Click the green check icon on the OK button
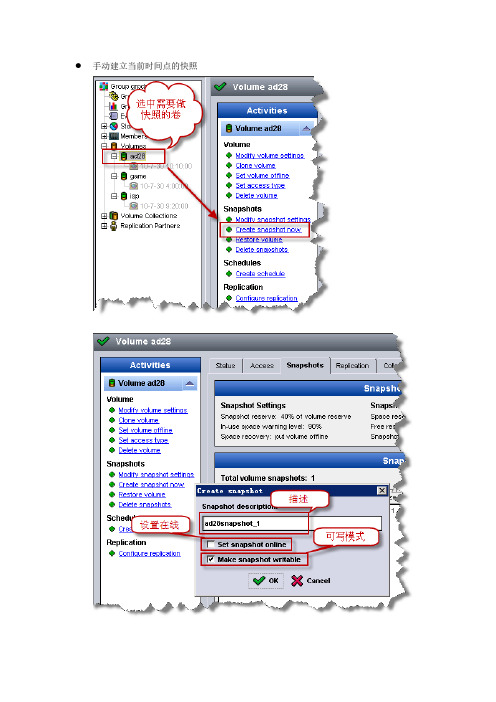Viewport: 496px width, 702px height. 259,581
